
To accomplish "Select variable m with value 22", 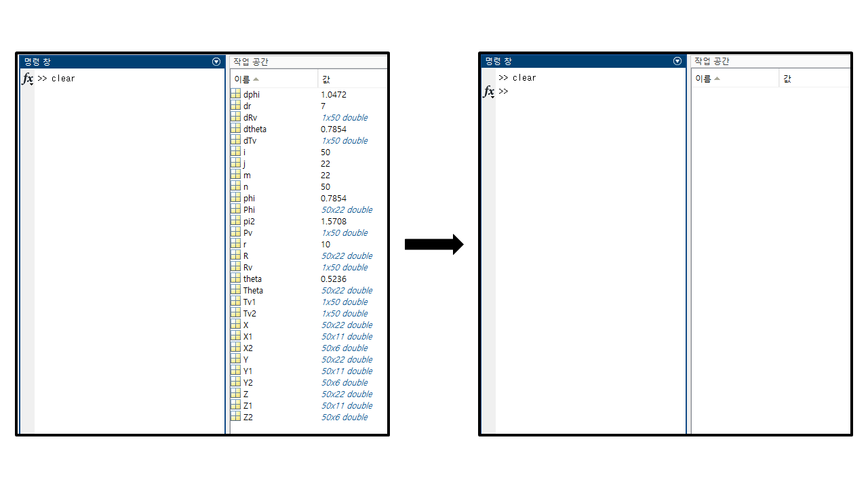I will 247,175.
